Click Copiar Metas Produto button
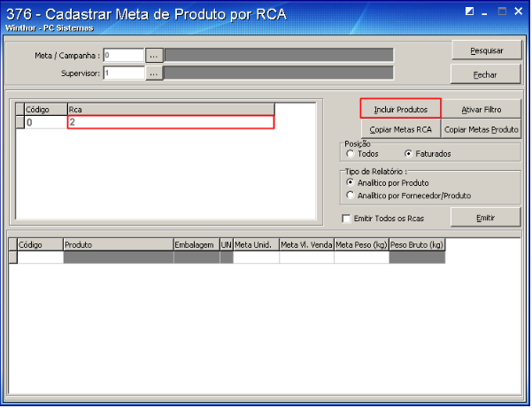This screenshot has height=408, width=532. (482, 129)
